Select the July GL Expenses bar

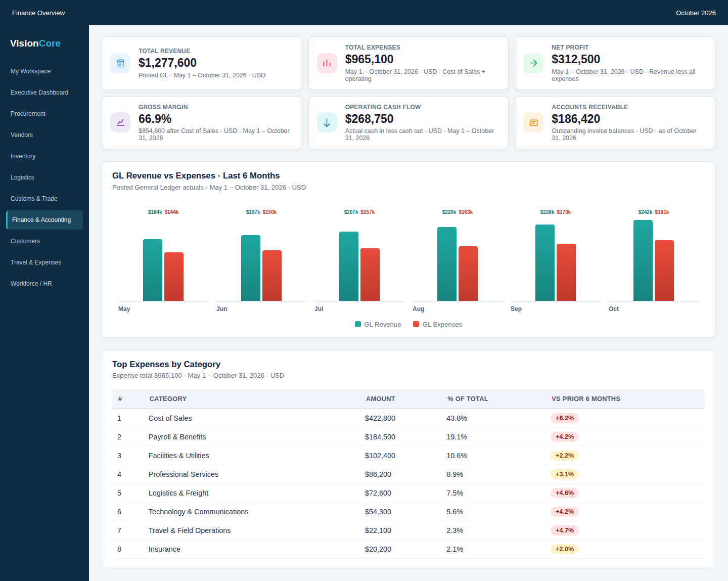[x=370, y=275]
